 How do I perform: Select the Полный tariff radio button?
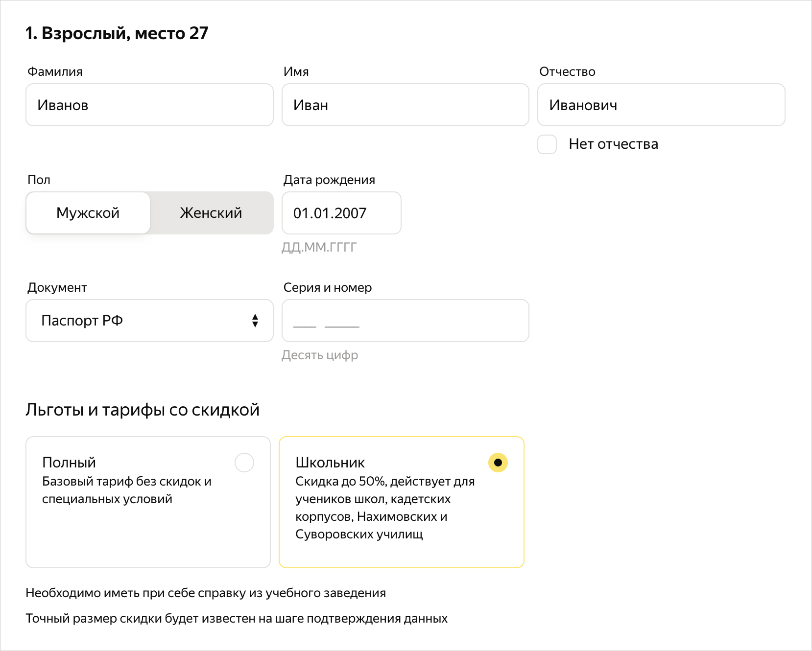tap(244, 463)
